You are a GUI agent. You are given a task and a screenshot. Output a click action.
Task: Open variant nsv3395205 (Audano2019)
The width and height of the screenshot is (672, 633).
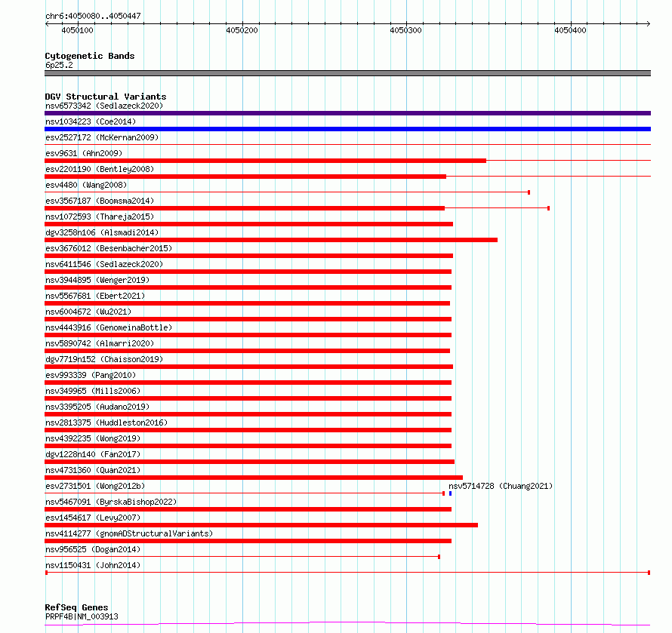(x=97, y=407)
